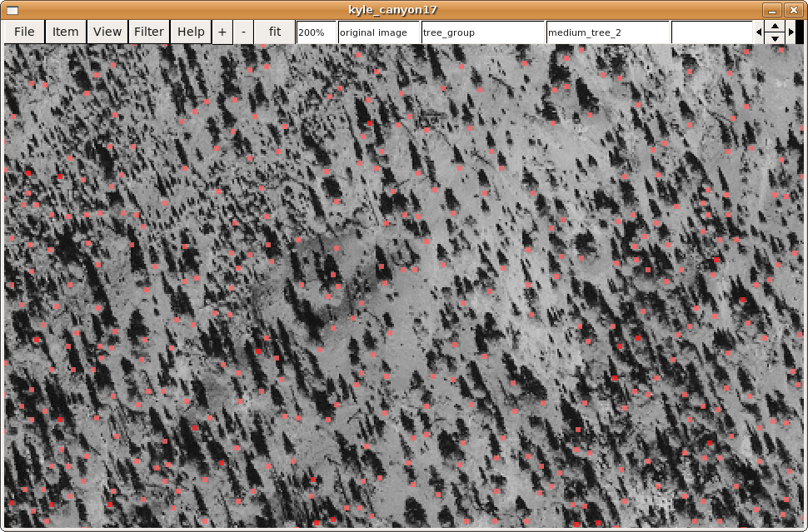
Task: Close the kyle_canyon17 window
Action: point(794,10)
